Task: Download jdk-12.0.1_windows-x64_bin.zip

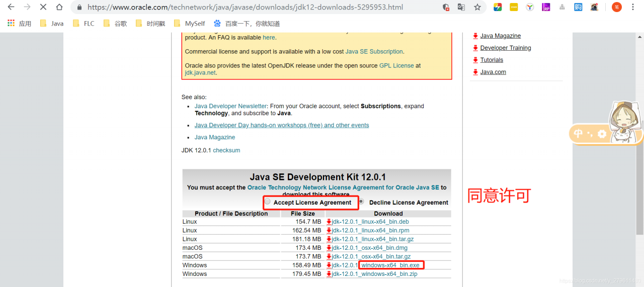Action: coord(375,274)
